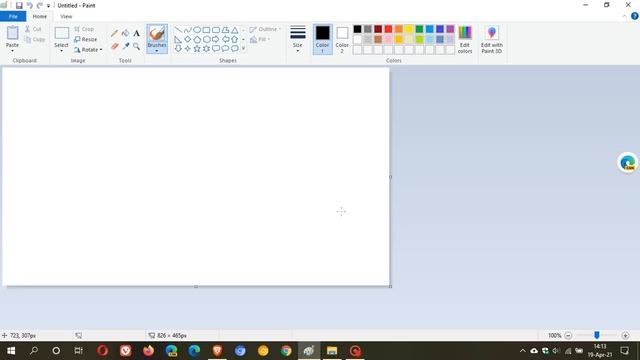Pick the red color swatch

coord(388,29)
